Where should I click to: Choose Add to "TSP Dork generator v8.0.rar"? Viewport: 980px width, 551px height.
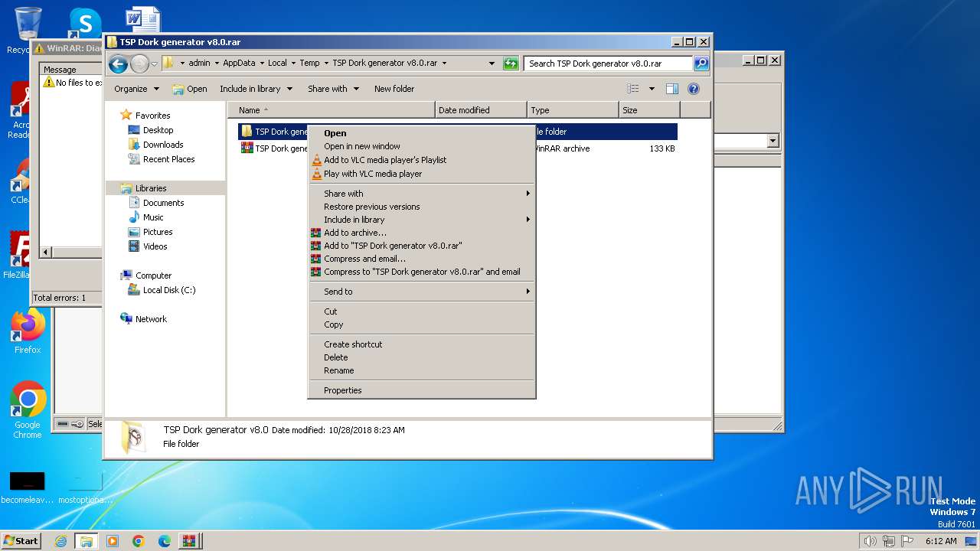(421, 246)
